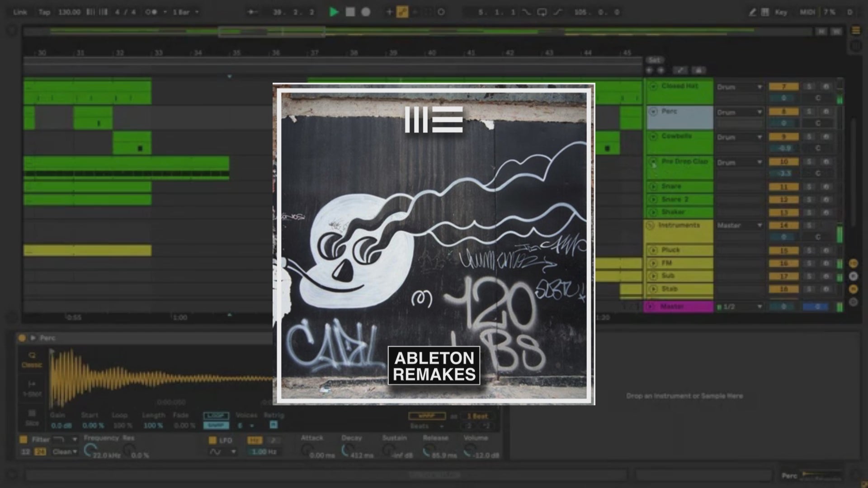Select the Sub track name
The height and width of the screenshot is (488, 868).
coord(668,276)
